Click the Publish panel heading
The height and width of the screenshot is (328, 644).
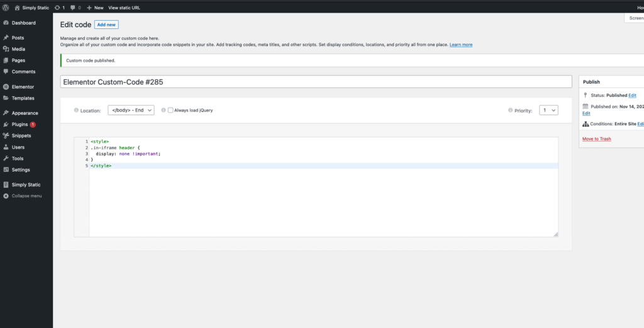tap(591, 82)
